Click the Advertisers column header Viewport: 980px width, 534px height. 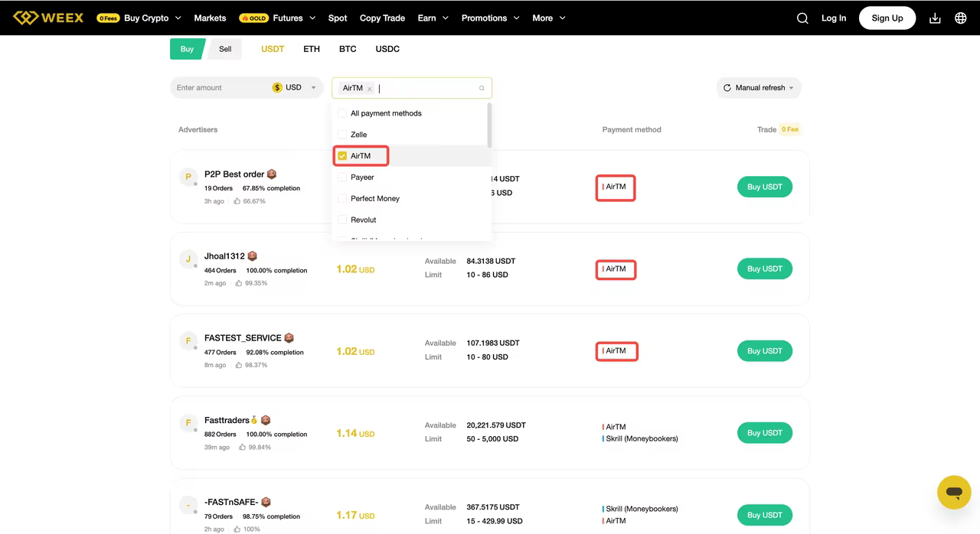[x=198, y=129]
